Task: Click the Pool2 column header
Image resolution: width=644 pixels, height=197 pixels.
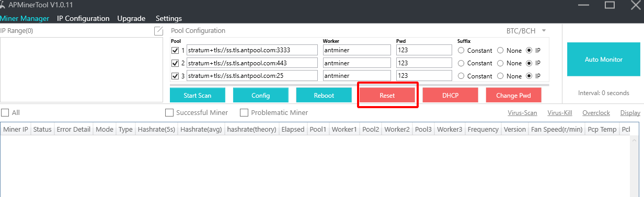Action: [371, 129]
